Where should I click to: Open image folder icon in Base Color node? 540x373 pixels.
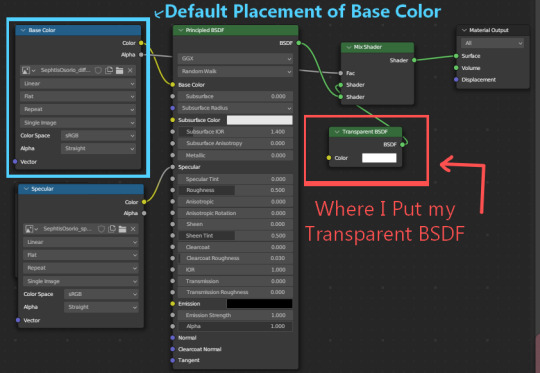click(120, 70)
